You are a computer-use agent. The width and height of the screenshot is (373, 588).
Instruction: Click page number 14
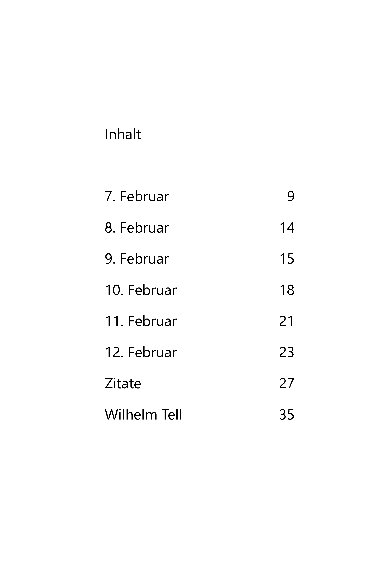pos(287,228)
